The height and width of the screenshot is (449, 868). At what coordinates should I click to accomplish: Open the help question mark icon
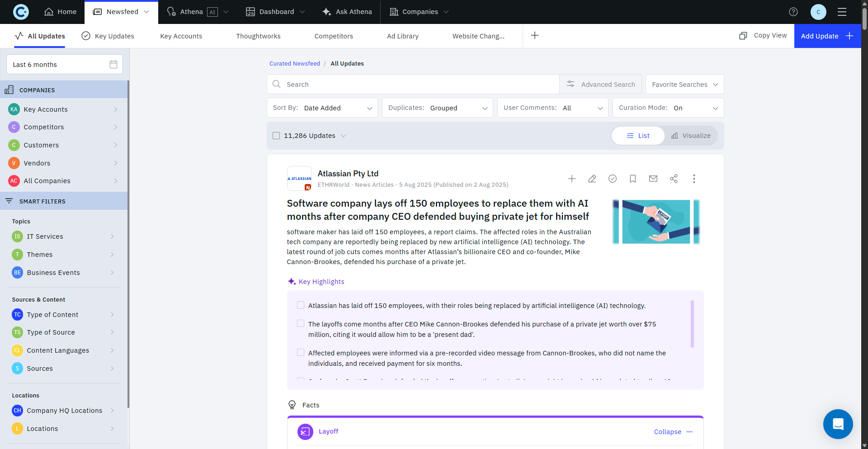[x=793, y=12]
